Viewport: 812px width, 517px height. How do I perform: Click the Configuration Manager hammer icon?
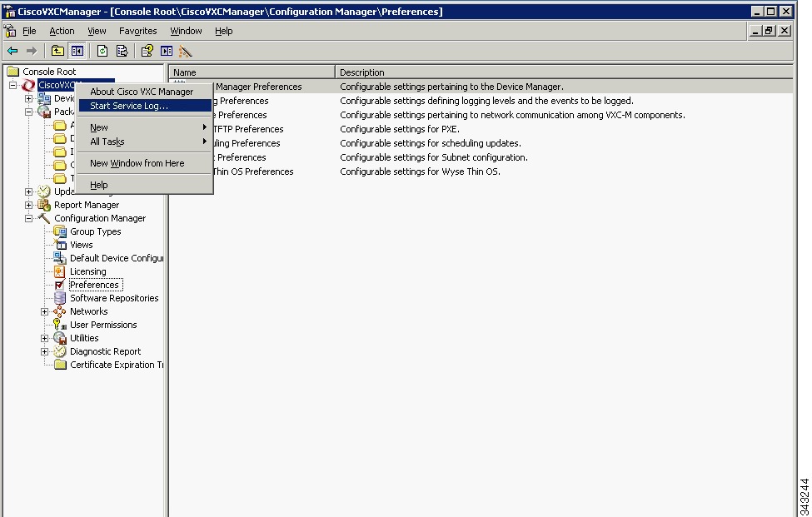pos(44,218)
